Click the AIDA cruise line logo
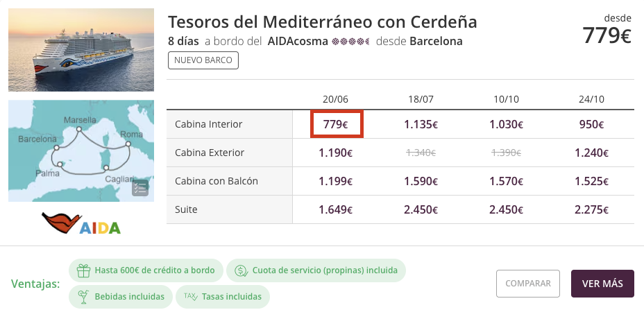 81,223
